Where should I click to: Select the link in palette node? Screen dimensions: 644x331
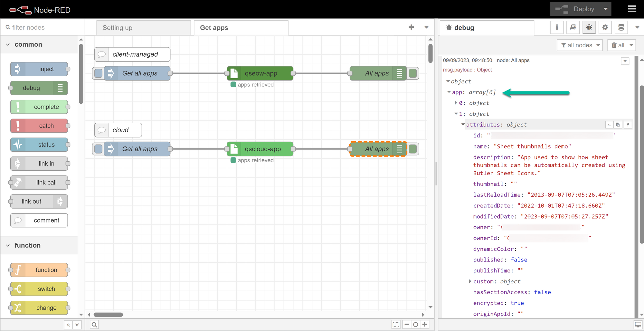coord(39,164)
